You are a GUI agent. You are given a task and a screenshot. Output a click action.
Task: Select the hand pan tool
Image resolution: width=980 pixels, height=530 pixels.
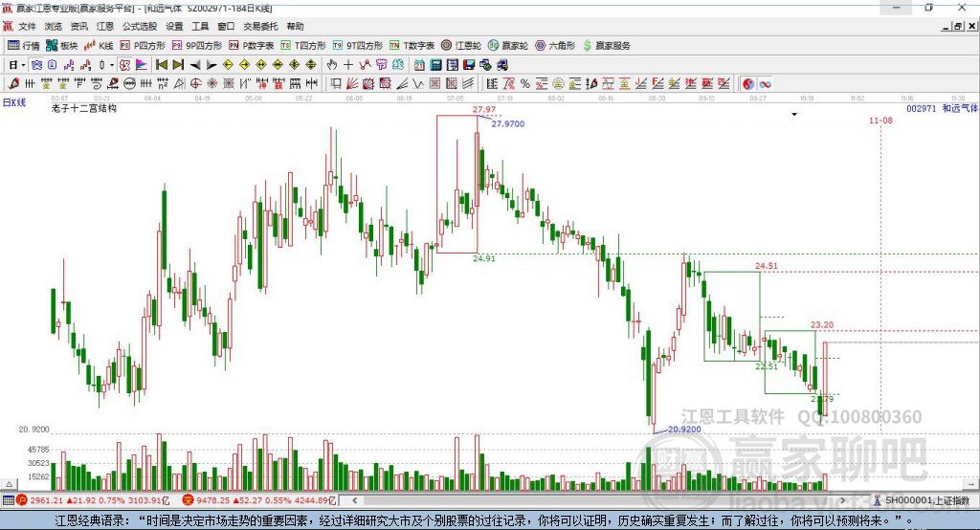(x=332, y=65)
